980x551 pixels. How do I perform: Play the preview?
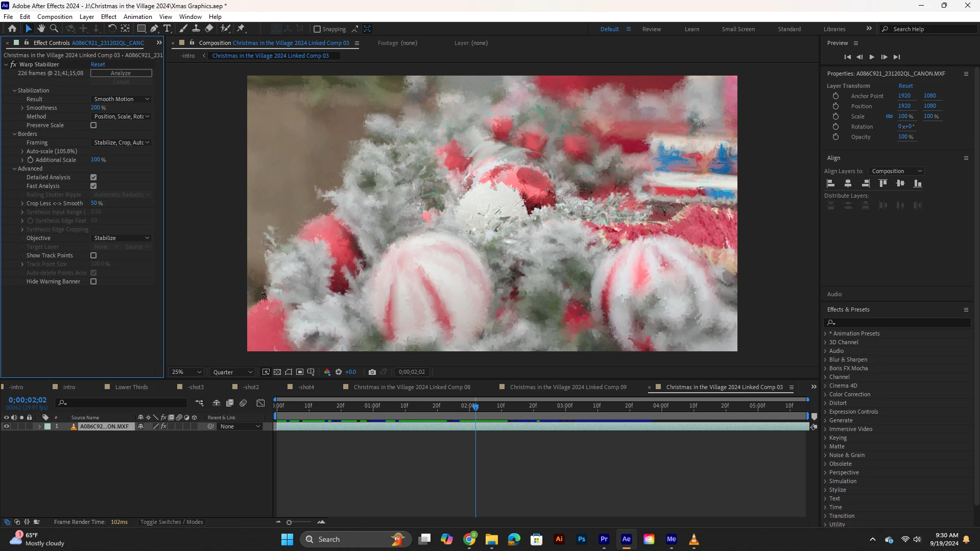click(x=872, y=57)
